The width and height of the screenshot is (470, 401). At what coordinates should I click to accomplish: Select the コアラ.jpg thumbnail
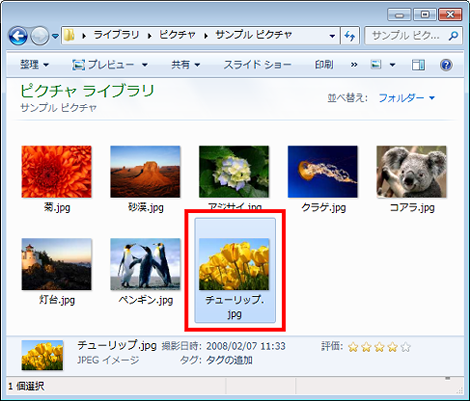(412, 179)
